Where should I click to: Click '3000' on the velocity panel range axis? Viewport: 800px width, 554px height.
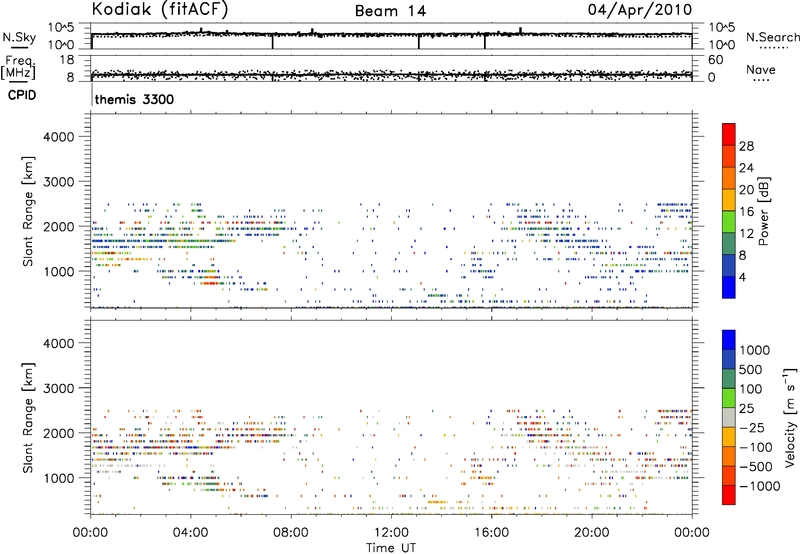(x=58, y=388)
